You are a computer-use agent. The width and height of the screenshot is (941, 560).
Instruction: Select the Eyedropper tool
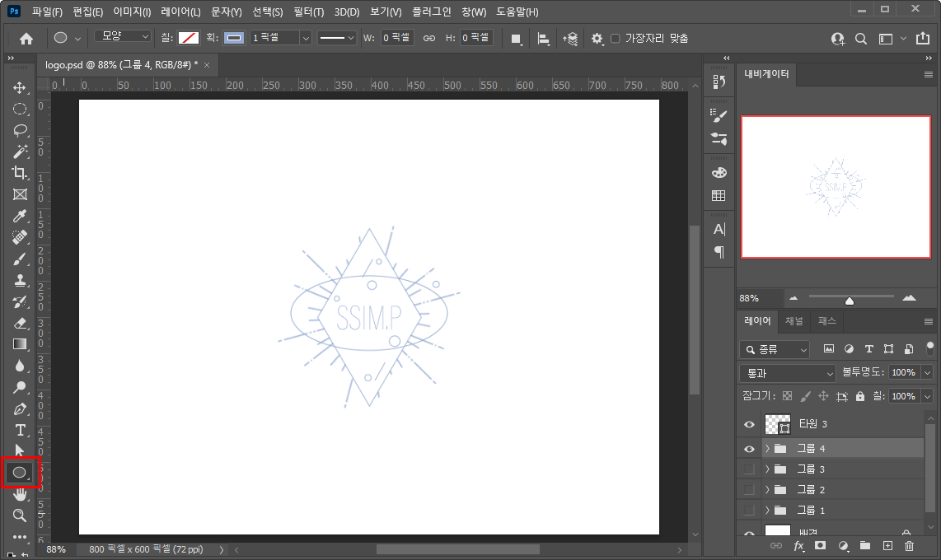(20, 216)
